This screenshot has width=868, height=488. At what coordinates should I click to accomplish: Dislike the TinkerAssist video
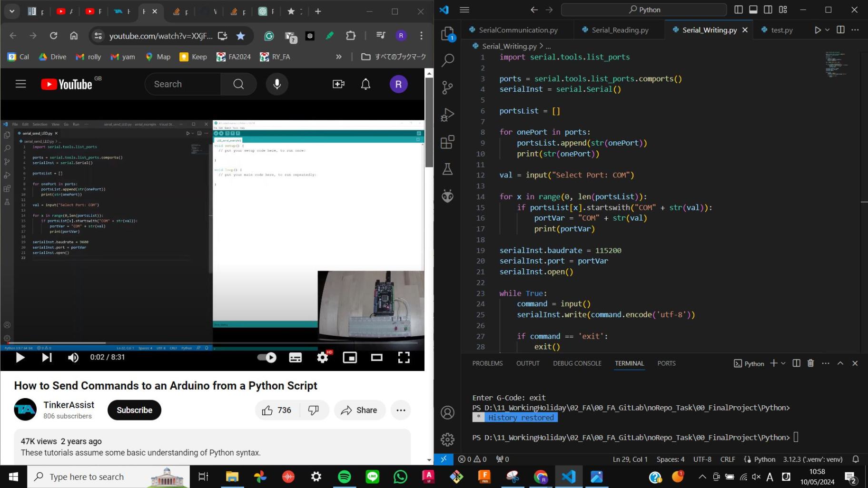(314, 410)
